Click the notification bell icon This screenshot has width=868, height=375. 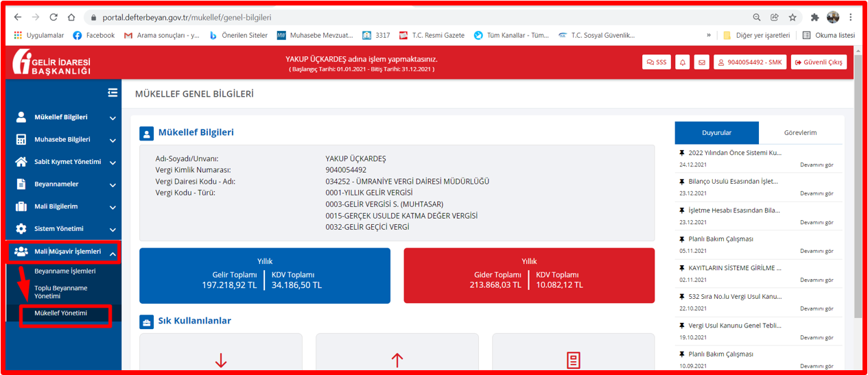683,62
